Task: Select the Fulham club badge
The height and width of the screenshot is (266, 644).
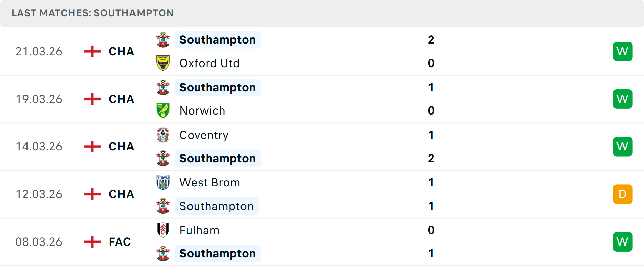Action: 163,230
